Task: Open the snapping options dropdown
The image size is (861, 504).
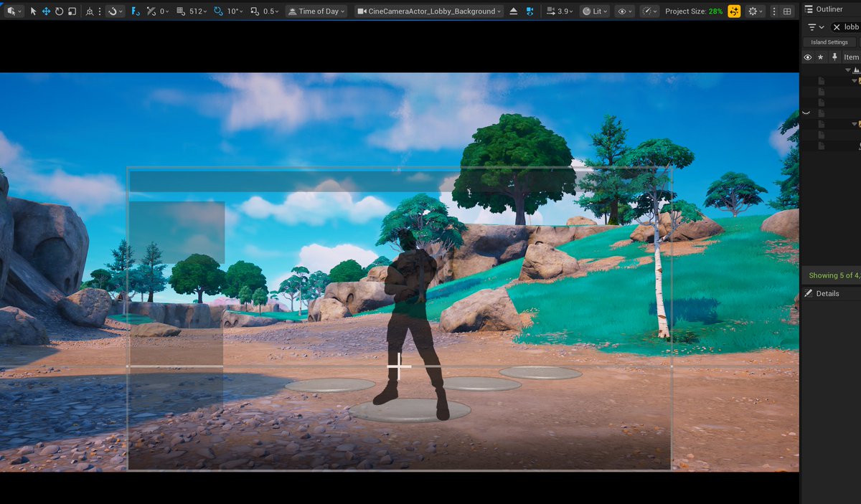Action: point(116,11)
